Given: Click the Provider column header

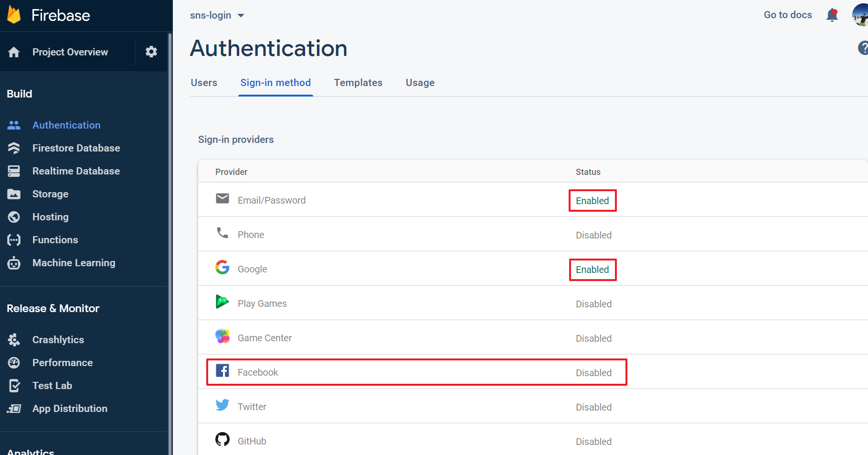Looking at the screenshot, I should [231, 172].
